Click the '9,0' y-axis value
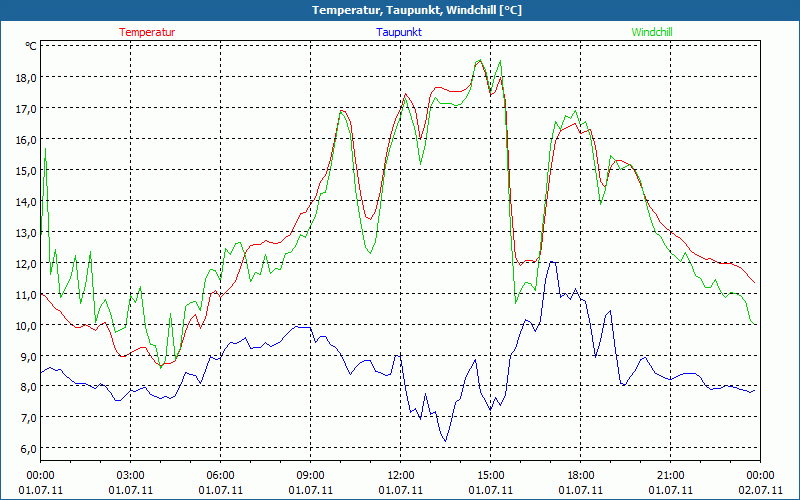 [29, 356]
